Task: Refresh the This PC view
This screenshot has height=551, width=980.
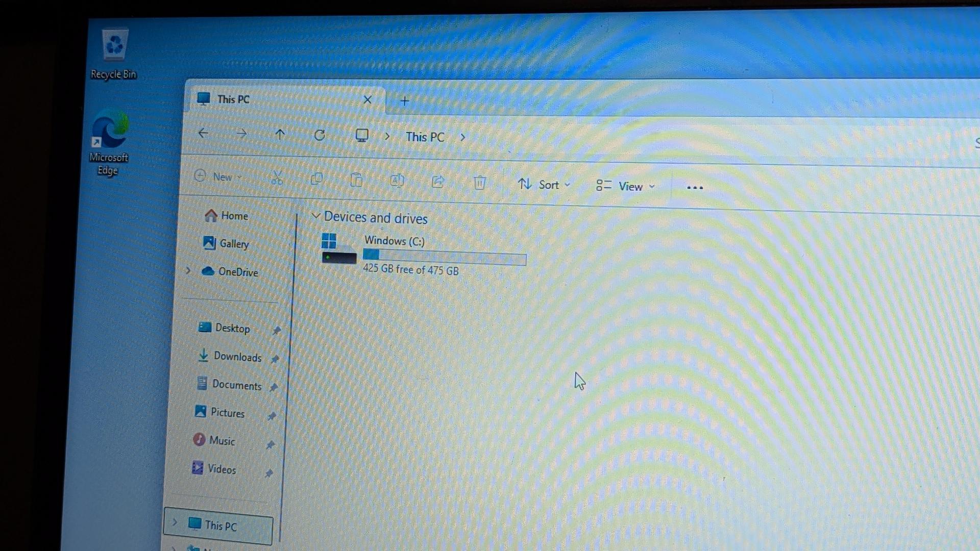Action: (x=320, y=135)
